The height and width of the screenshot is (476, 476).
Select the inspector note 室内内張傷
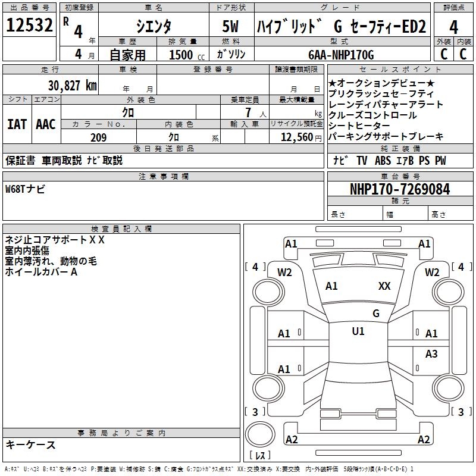point(27,250)
